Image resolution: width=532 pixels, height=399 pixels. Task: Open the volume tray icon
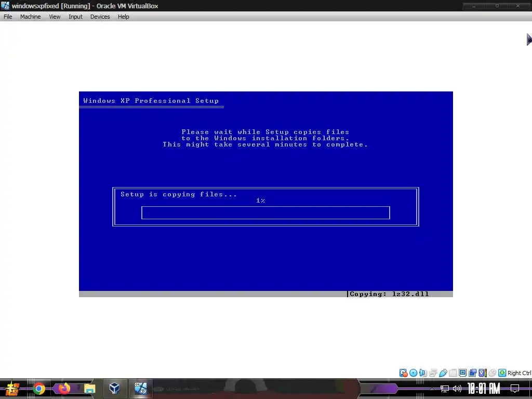click(457, 389)
